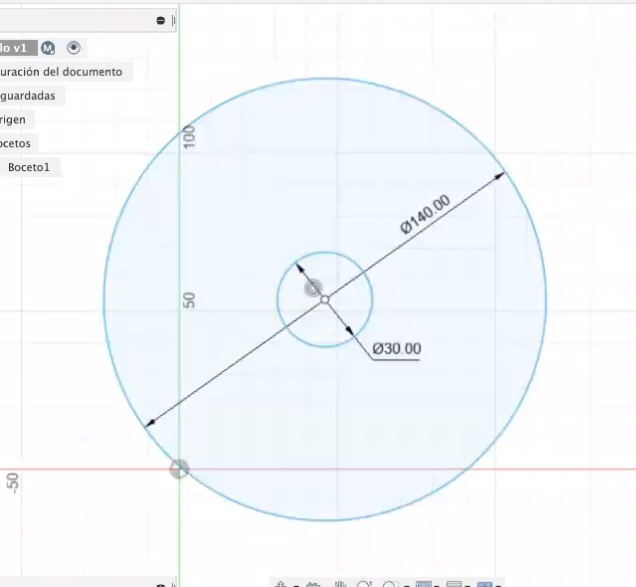Open the 'uración del documento' settings node

61,72
